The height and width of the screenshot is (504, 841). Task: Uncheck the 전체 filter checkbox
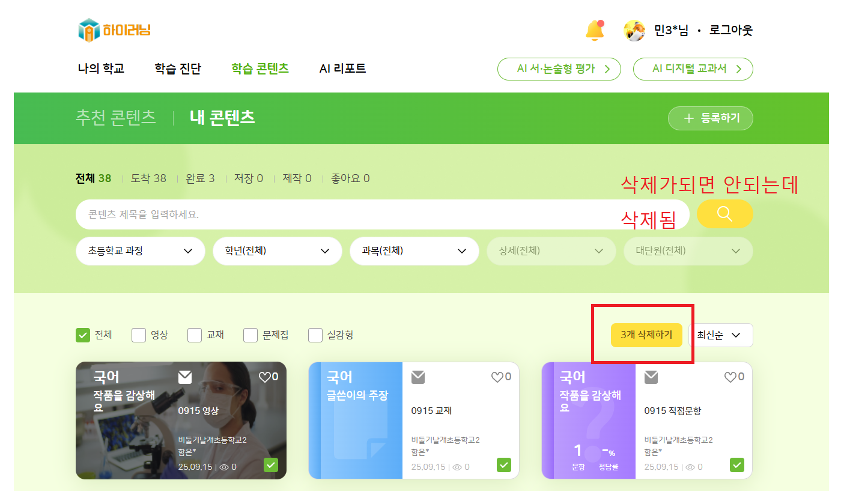pyautogui.click(x=83, y=335)
